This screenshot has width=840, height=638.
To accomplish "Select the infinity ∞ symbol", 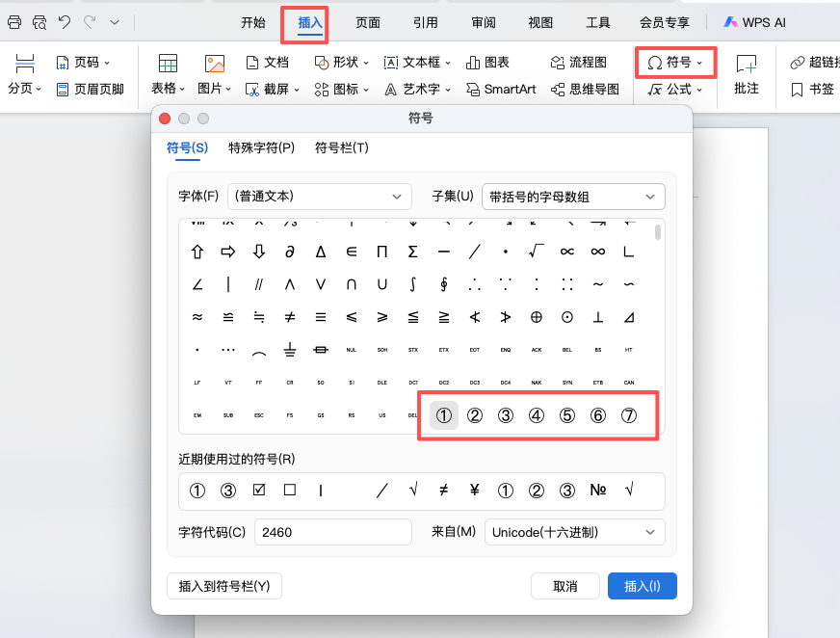I will click(x=598, y=252).
